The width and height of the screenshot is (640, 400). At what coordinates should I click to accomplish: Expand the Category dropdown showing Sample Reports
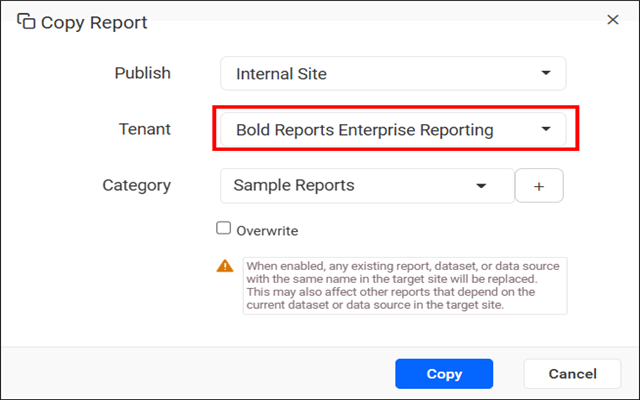[367, 186]
